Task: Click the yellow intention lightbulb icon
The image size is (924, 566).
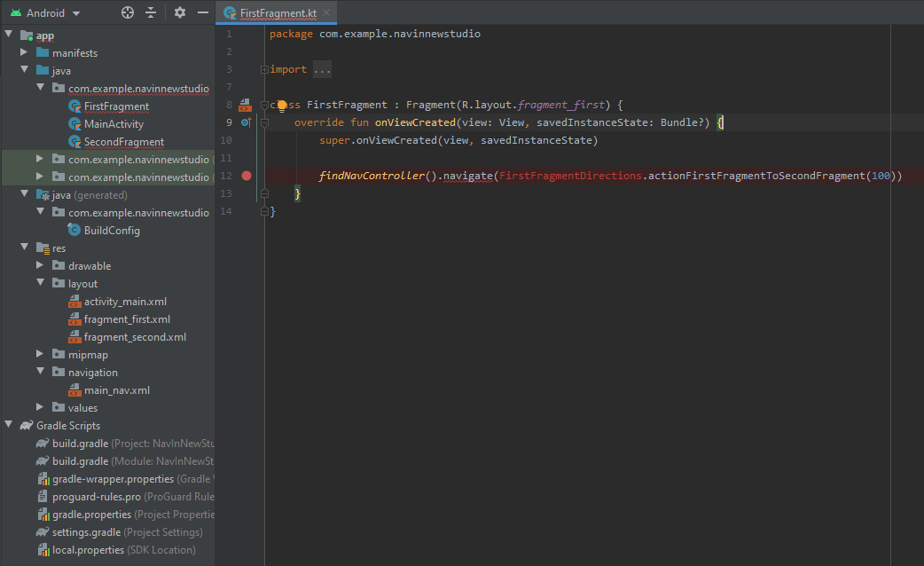Action: (281, 106)
